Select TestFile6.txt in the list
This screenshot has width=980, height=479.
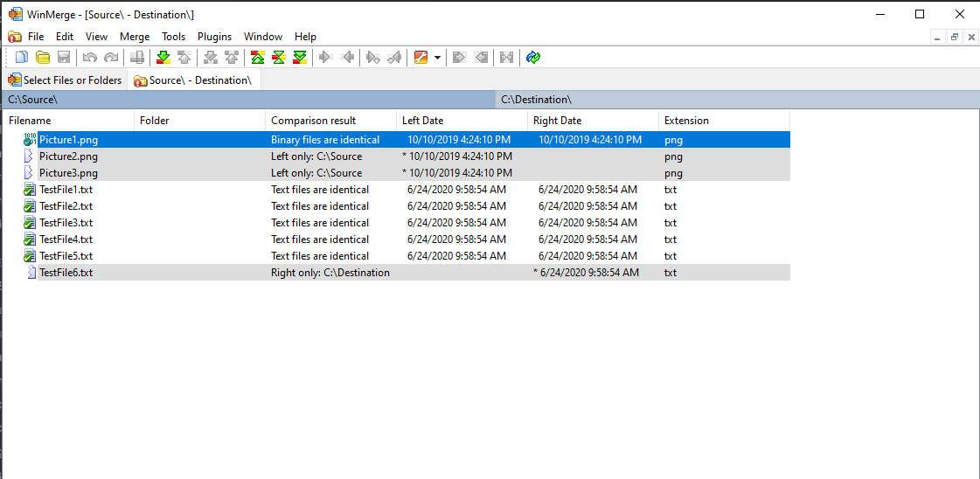point(66,273)
